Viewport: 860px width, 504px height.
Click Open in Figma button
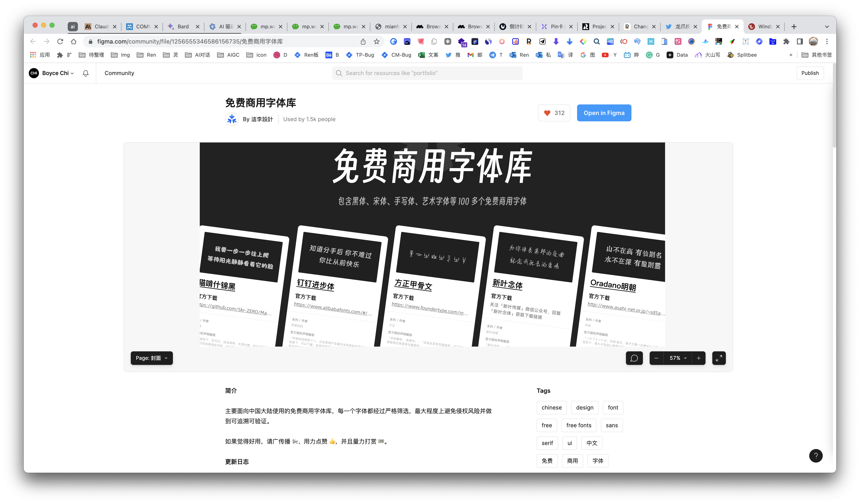tap(604, 113)
